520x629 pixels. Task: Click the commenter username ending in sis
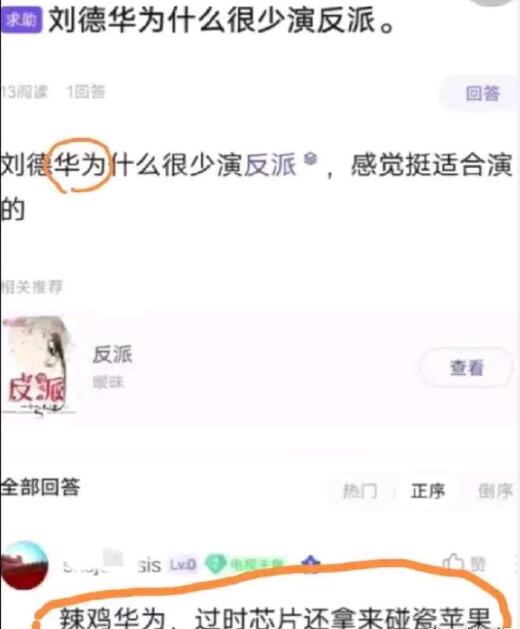112,565
